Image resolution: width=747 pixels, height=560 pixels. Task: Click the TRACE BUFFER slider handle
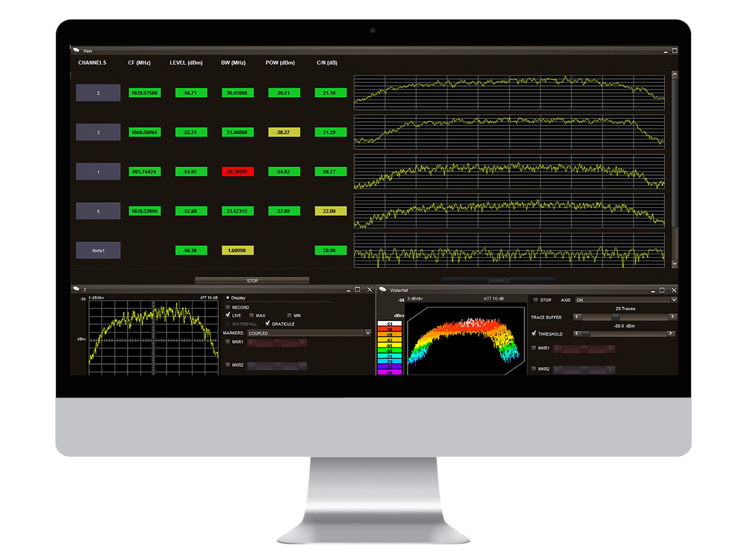[615, 317]
